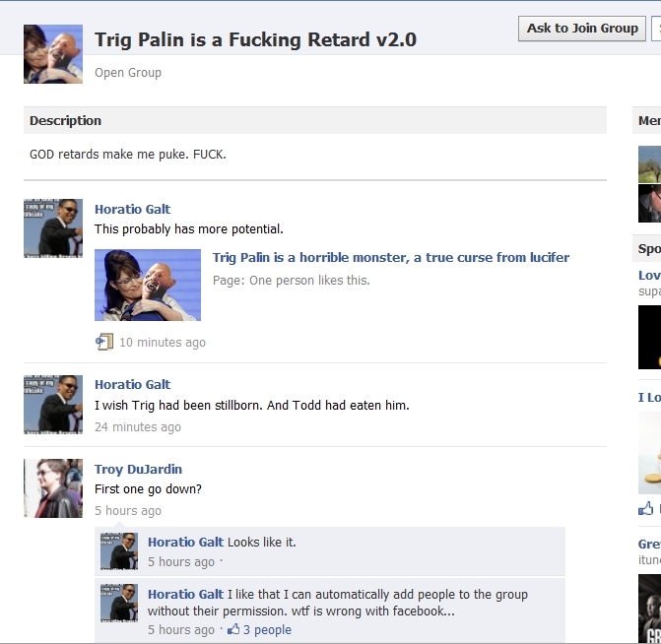Click Horatio Galt name in 'Looks like it.' comment
Viewport: 661px width, 644px height.
pos(185,543)
